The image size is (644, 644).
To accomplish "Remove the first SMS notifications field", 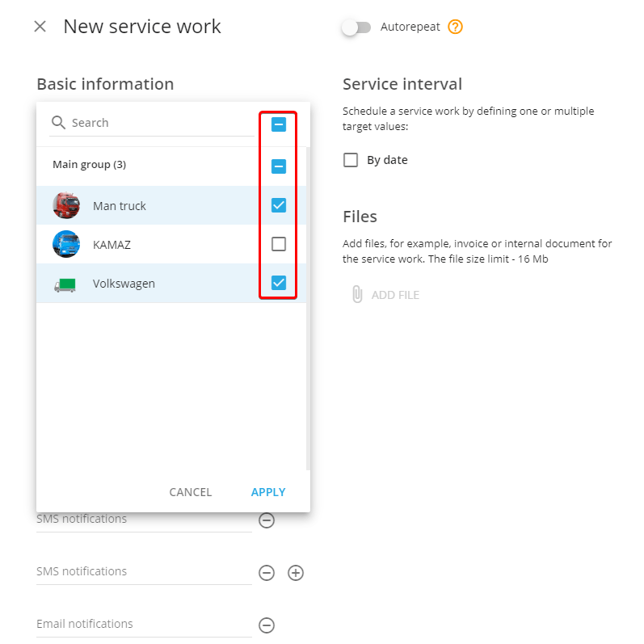I will (267, 520).
